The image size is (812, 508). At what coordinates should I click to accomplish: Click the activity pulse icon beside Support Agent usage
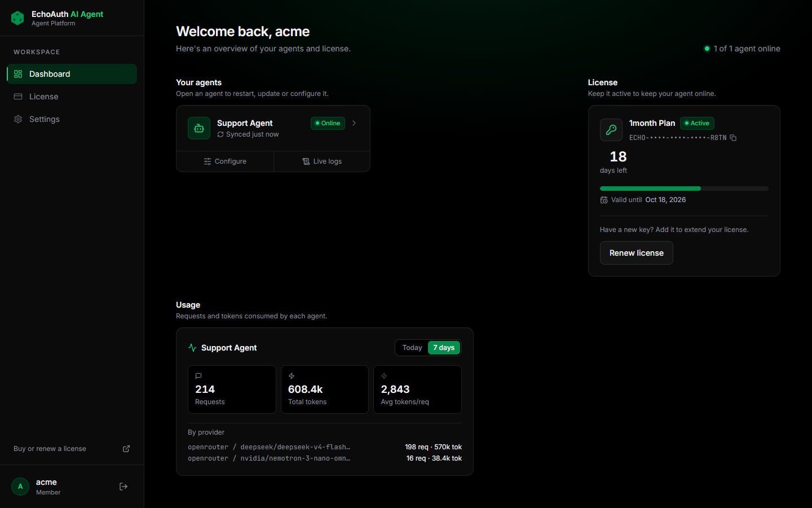[x=192, y=348]
